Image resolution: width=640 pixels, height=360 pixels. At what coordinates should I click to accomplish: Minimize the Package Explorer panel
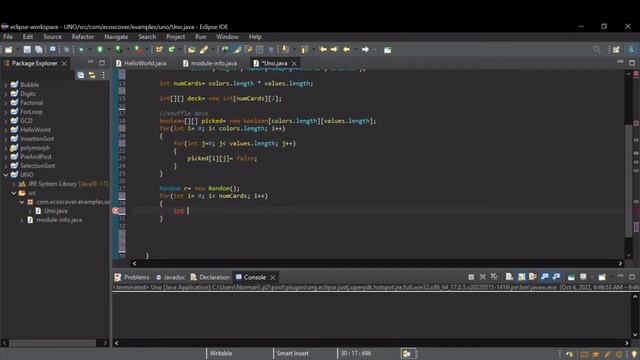click(x=90, y=62)
